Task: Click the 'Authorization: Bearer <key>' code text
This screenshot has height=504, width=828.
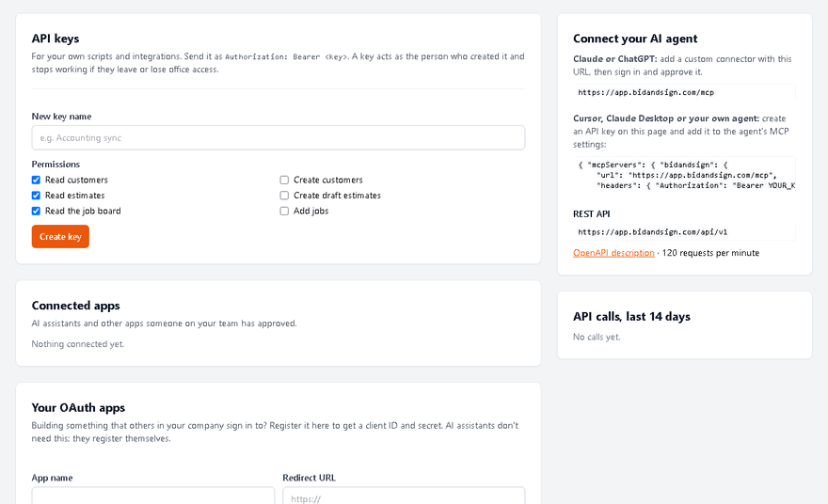Action: point(286,57)
